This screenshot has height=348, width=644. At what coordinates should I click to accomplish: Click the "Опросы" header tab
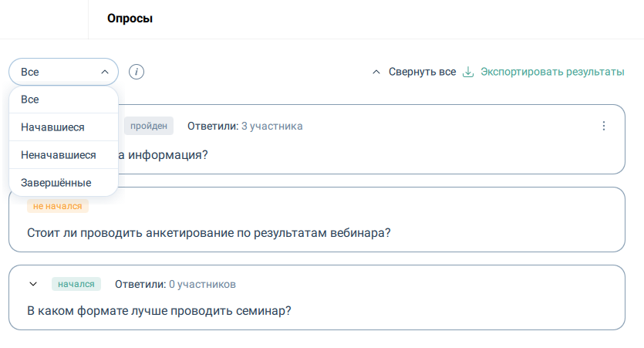pyautogui.click(x=130, y=19)
